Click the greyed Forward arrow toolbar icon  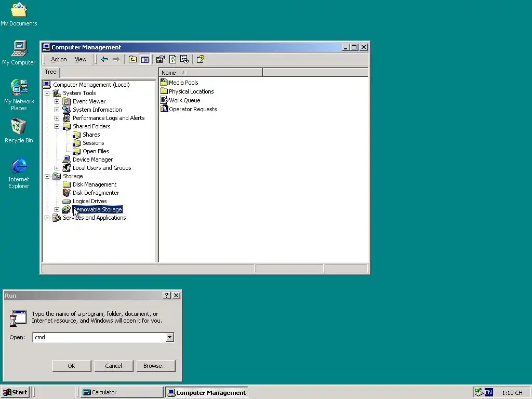(x=116, y=59)
